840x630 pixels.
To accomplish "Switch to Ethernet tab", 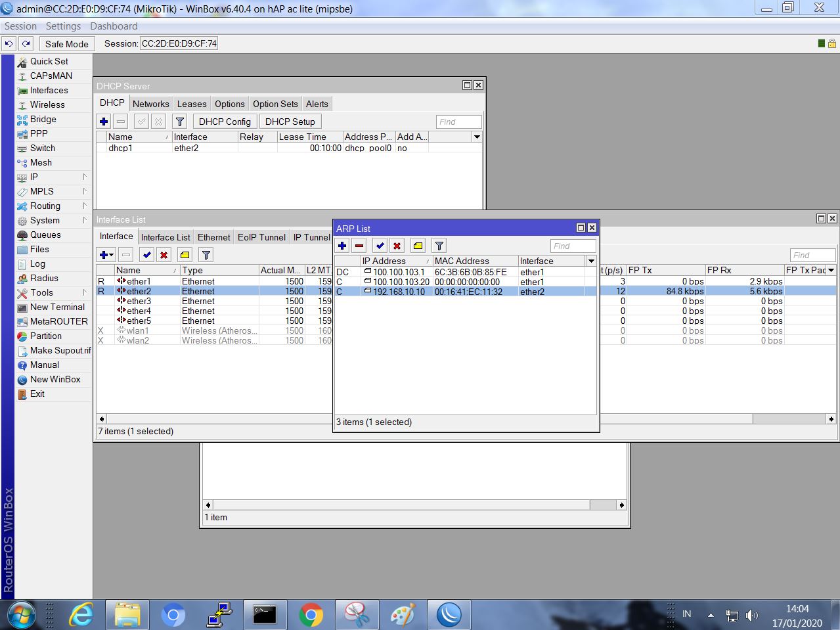I will (x=214, y=237).
